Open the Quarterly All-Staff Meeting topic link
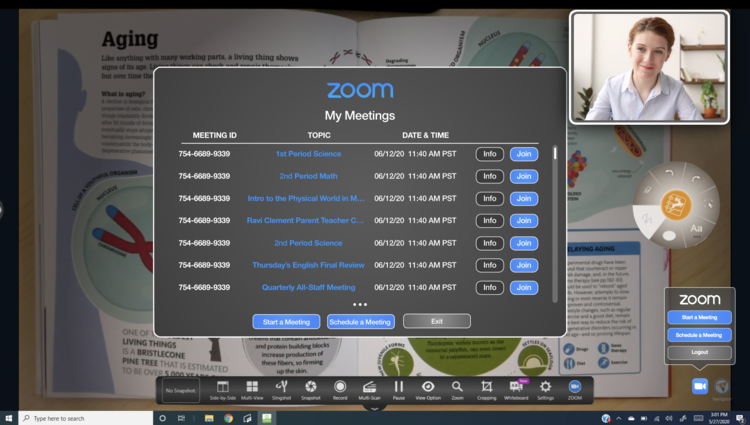Image resolution: width=750 pixels, height=425 pixels. pos(309,287)
